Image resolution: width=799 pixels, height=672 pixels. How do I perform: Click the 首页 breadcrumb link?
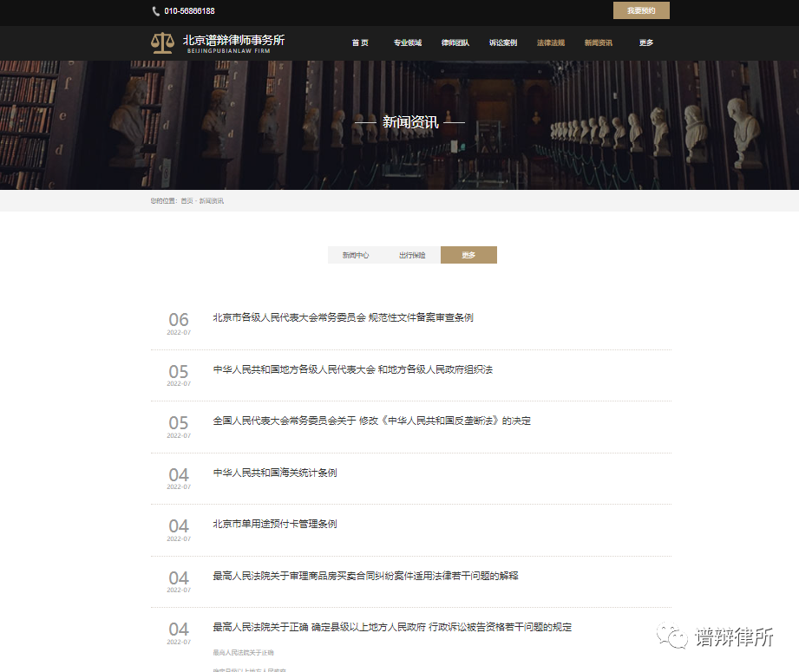(187, 201)
